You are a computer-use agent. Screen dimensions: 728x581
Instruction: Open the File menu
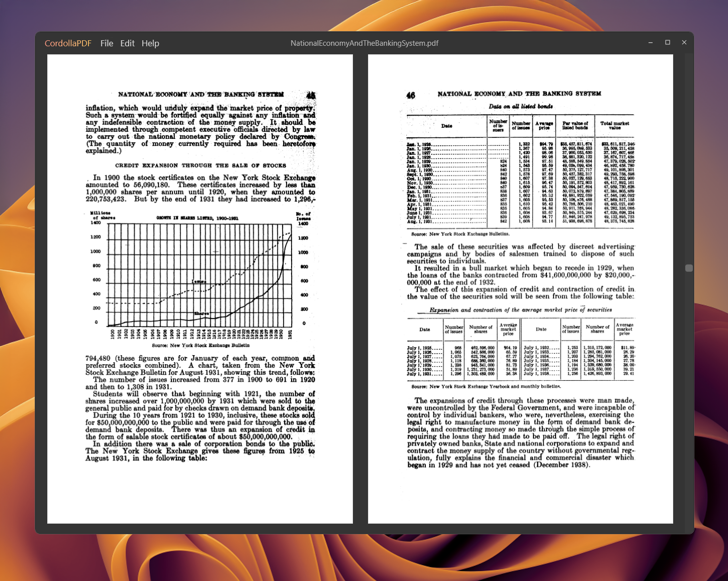[107, 43]
